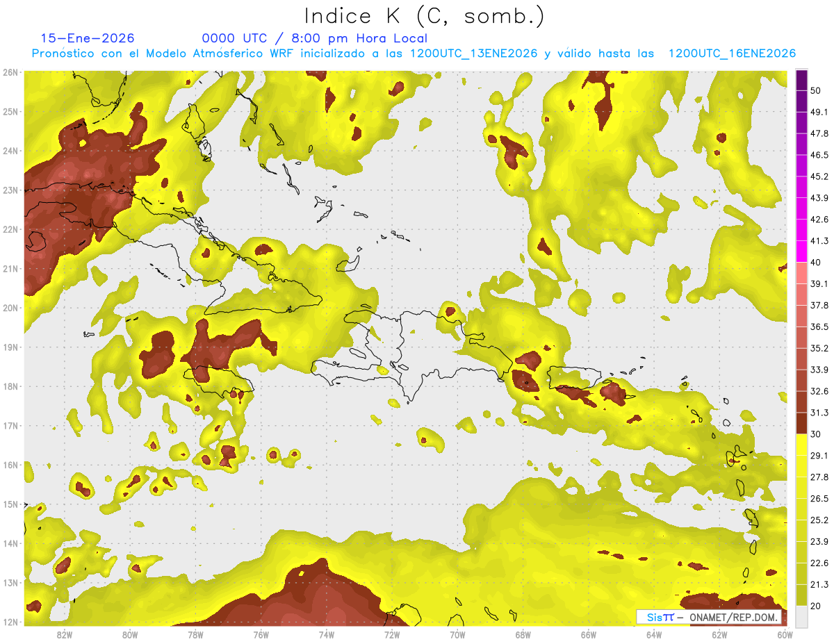Click the '0000 UTC / 8:00 pm Hora Local' text

[x=315, y=38]
